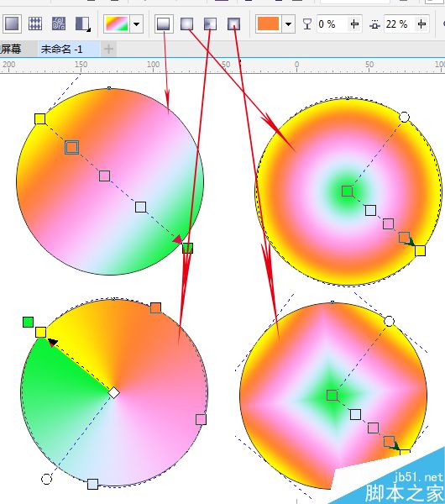This screenshot has width=445, height=504.
Task: Select orange node on elliptical gradient
Action: (x=404, y=238)
